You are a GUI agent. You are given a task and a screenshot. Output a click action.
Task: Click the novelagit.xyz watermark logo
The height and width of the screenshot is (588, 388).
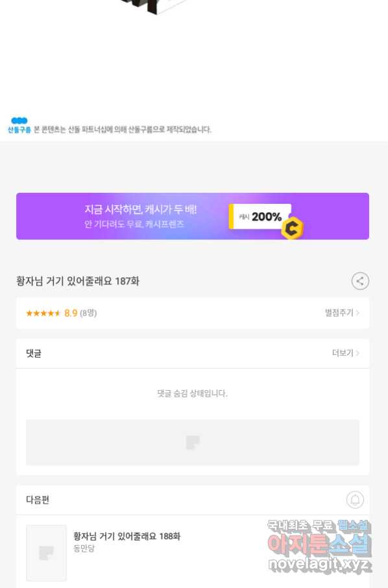[x=319, y=546]
